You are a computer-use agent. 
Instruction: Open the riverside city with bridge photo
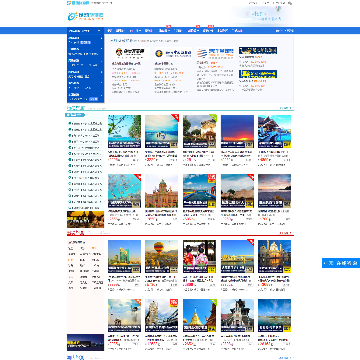[237, 256]
